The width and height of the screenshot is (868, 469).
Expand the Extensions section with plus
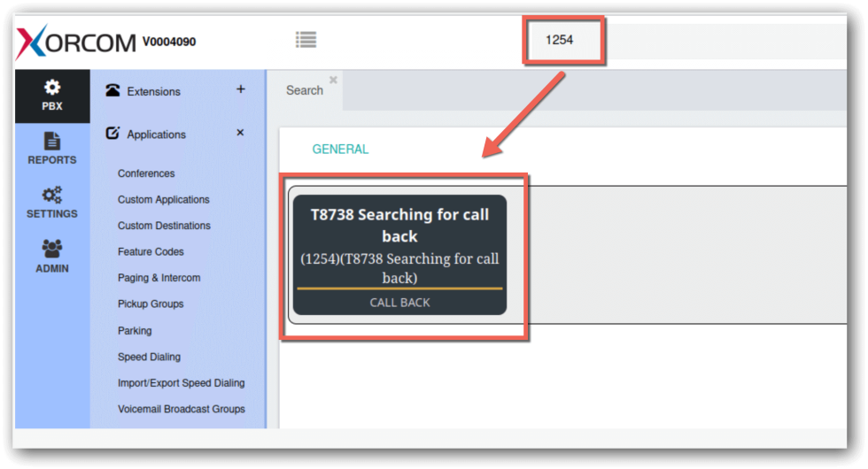click(x=240, y=89)
